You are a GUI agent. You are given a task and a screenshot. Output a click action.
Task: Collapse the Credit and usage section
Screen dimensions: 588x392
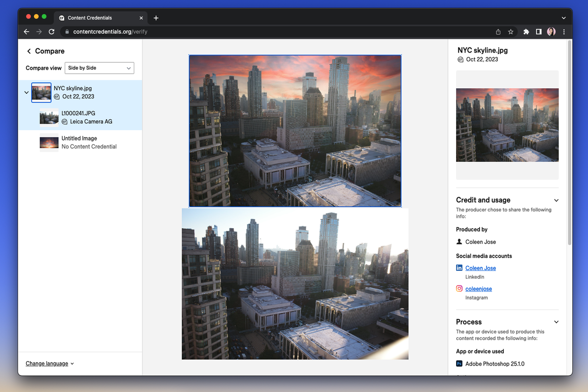(556, 200)
